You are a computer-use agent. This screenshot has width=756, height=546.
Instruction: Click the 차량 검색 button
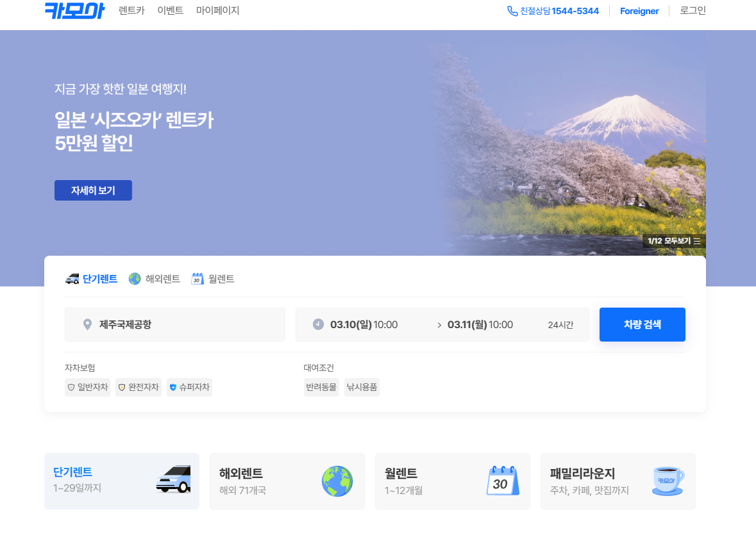643,325
